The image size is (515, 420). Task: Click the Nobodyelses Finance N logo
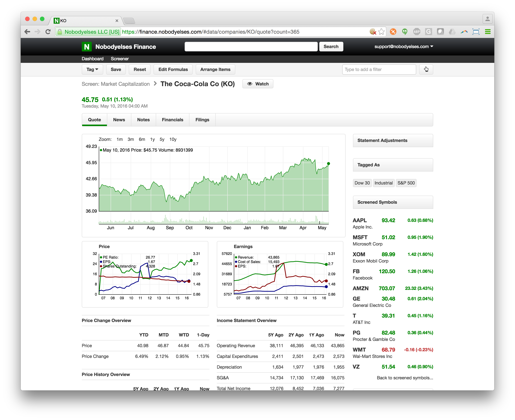[87, 47]
